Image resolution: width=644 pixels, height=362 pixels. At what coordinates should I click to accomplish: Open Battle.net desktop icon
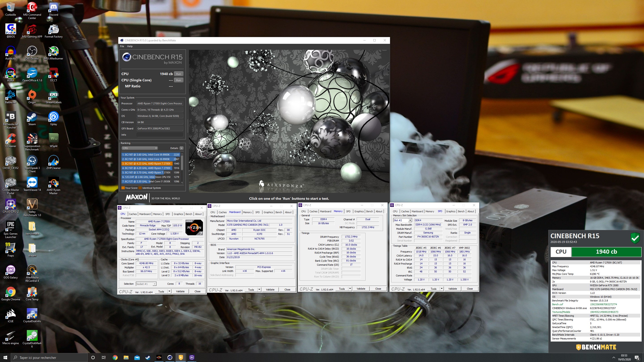click(x=11, y=97)
